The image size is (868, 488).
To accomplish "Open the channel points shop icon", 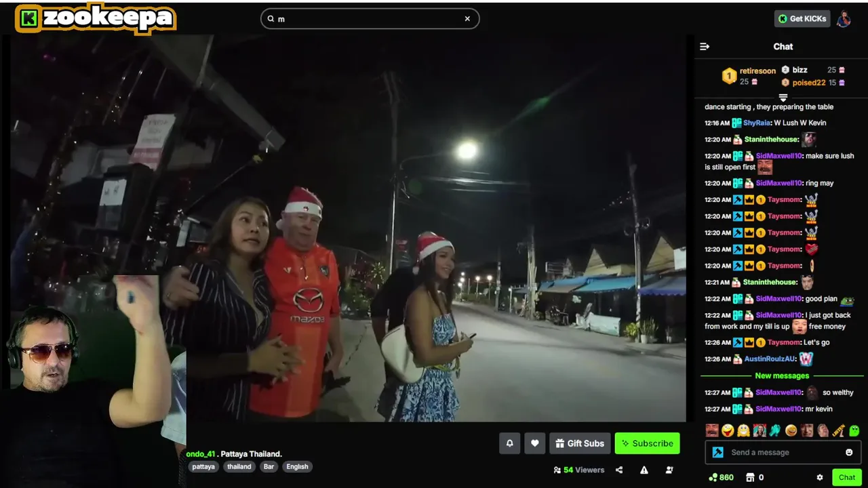I will tap(750, 477).
